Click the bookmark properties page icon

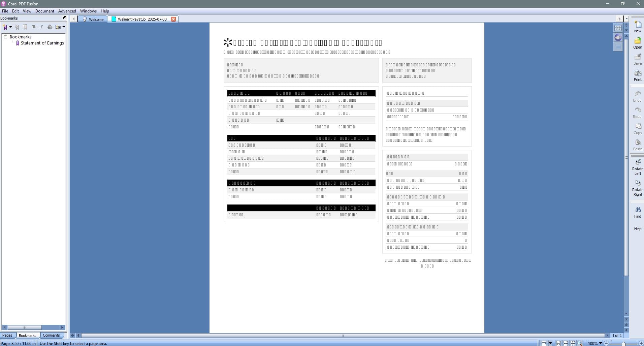click(25, 27)
